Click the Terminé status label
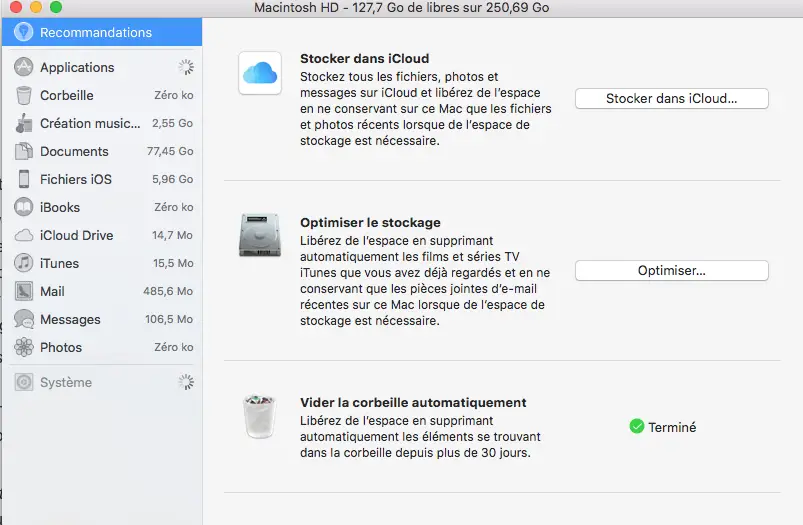This screenshot has width=803, height=525. tap(672, 427)
